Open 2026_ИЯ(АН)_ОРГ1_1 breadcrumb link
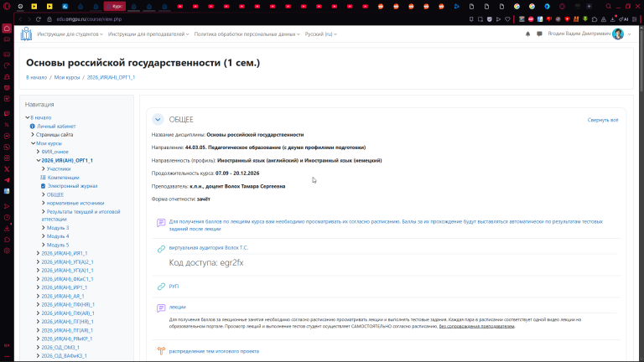Viewport: 644px width, 362px height. click(111, 77)
